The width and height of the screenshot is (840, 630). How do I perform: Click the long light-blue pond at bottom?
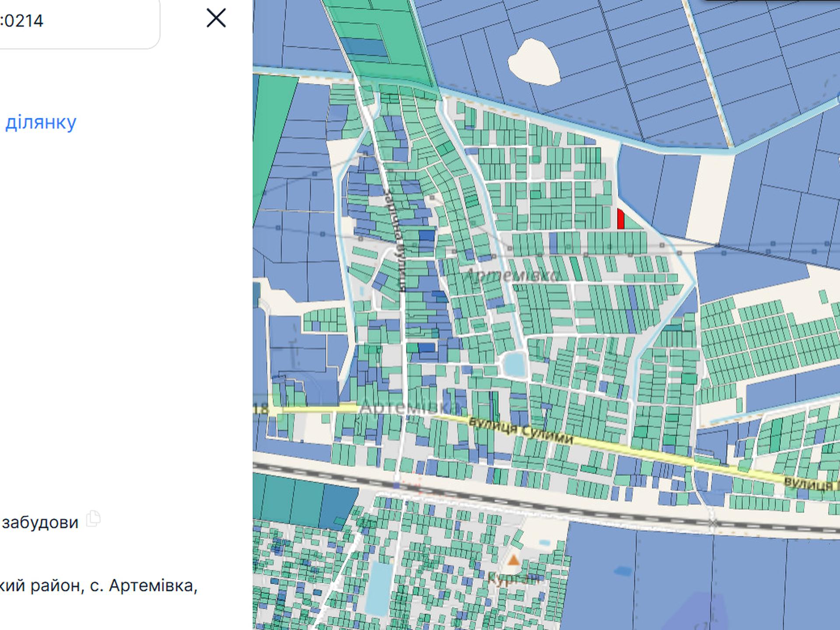click(x=379, y=588)
